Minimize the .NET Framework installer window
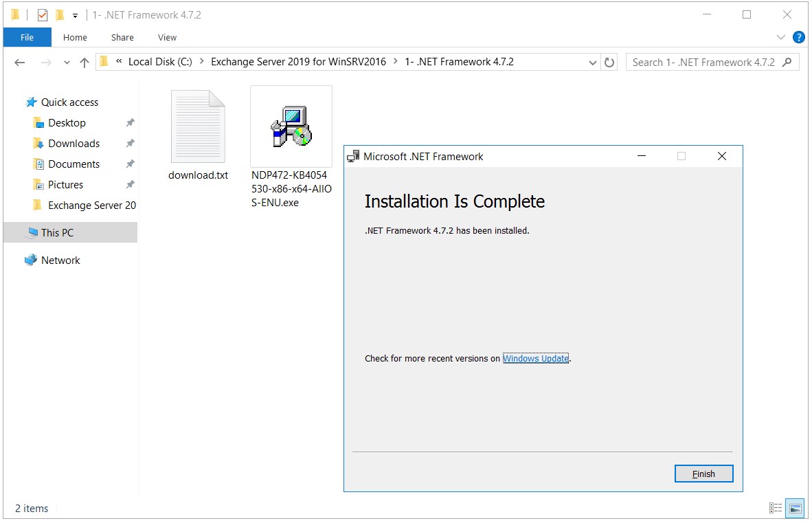This screenshot has width=812, height=521. point(642,156)
